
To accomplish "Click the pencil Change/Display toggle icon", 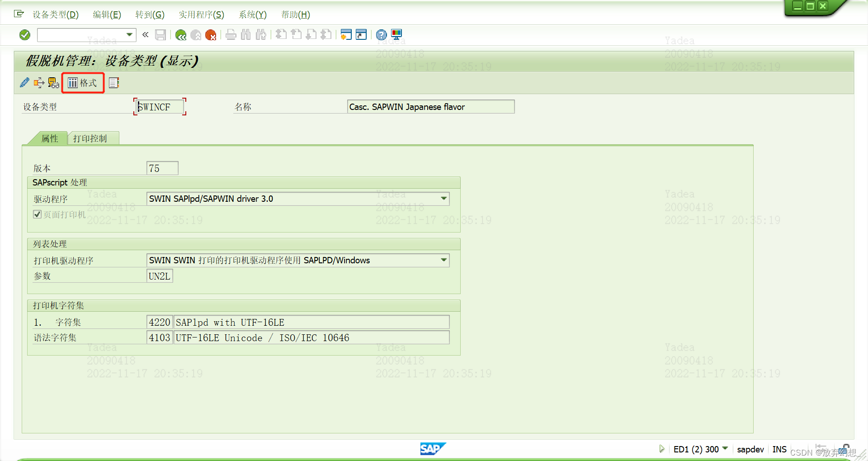I will coord(24,83).
